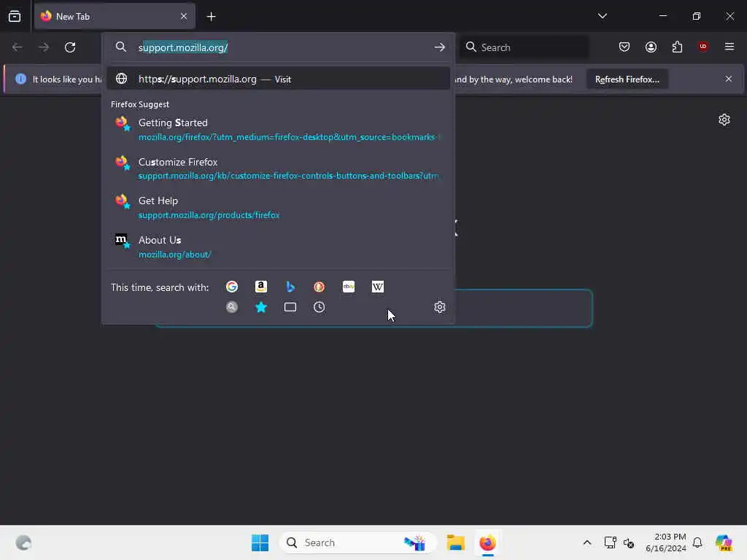
Task: Click the Refresh Firefox... button
Action: click(627, 79)
